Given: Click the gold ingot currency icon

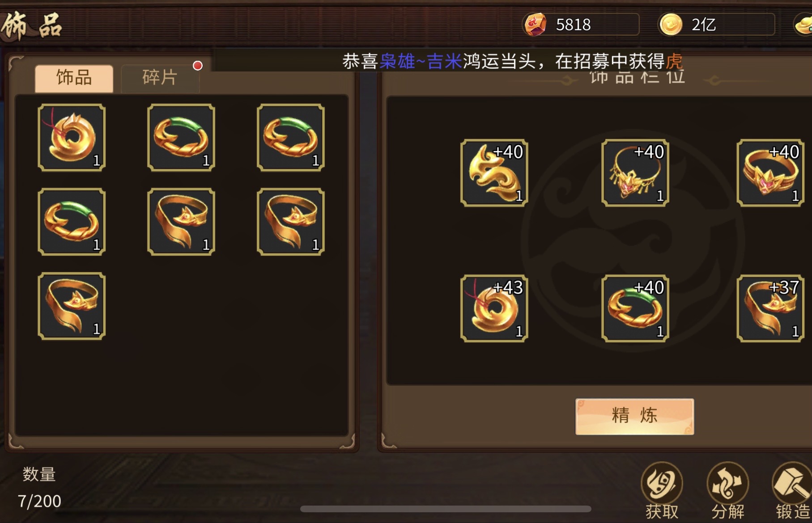Looking at the screenshot, I should 804,25.
